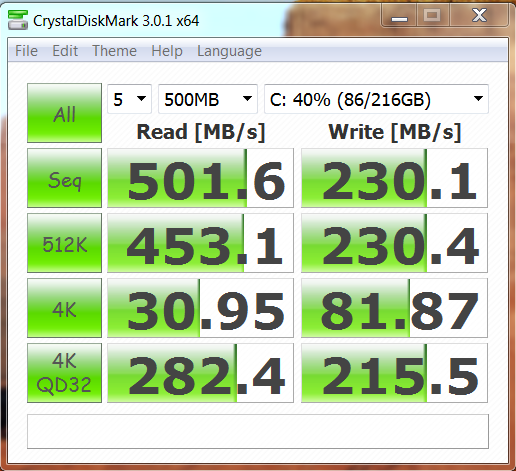Click the 4K QD32 read result 282.4
Screen dimensions: 516x471
tap(200, 373)
